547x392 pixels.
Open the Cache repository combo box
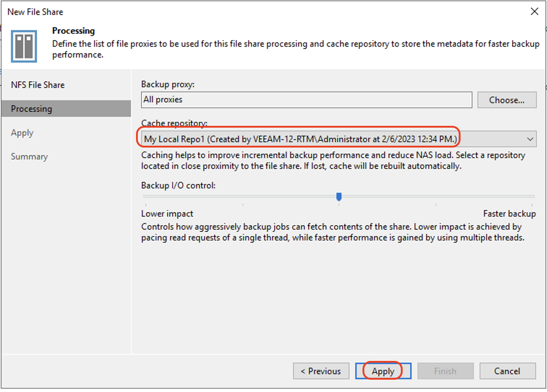coord(339,139)
